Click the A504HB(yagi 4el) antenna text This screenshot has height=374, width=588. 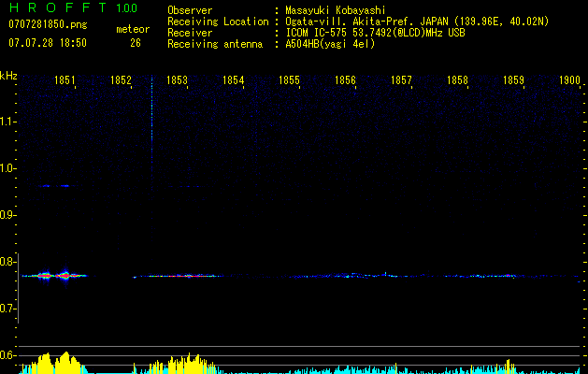(330, 44)
